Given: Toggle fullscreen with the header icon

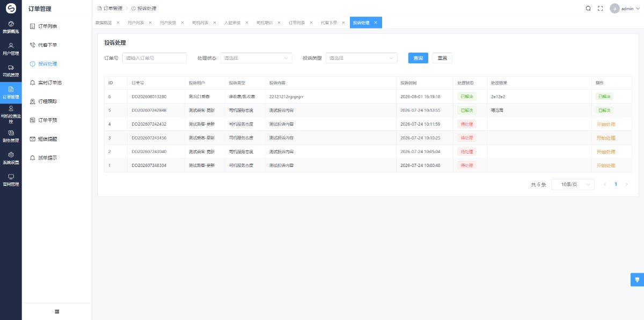Looking at the screenshot, I should 601,9.
